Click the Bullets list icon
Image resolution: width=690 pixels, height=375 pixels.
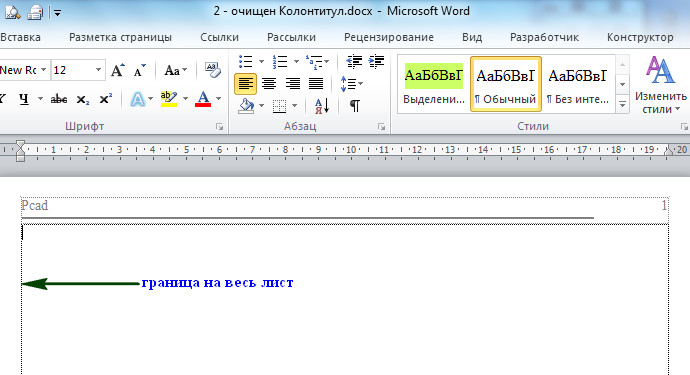[x=245, y=62]
